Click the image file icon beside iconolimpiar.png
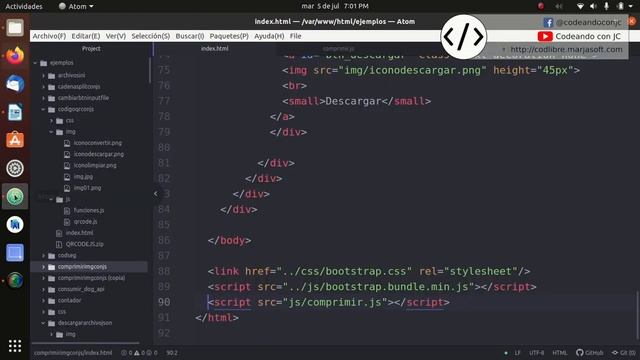The width and height of the screenshot is (640, 360). pos(67,166)
